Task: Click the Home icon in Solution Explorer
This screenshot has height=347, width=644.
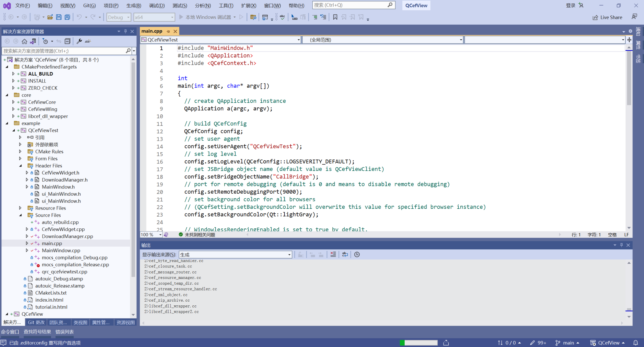Action: pyautogui.click(x=24, y=41)
